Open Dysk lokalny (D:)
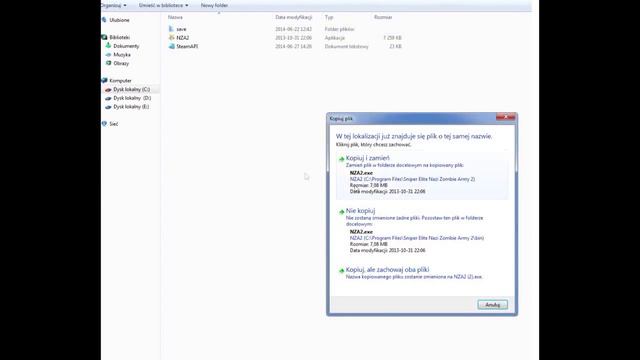This screenshot has height=360, width=640. [x=132, y=98]
